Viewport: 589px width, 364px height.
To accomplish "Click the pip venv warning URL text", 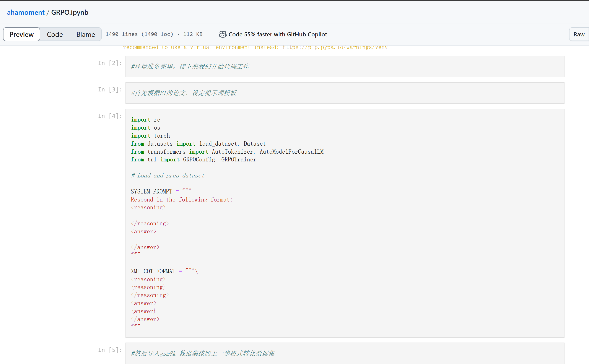I will tap(335, 47).
